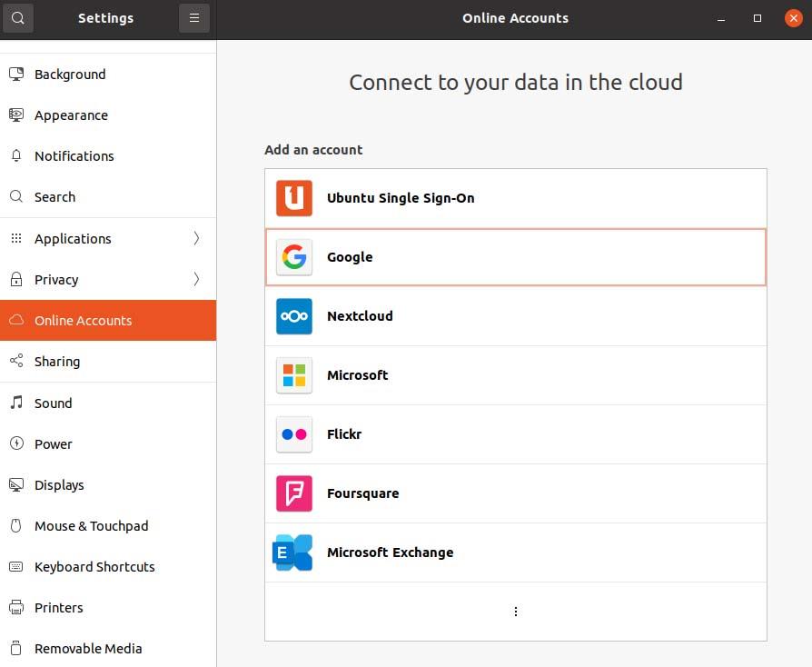Click the Microsoft logo icon
This screenshot has height=667, width=812.
pyautogui.click(x=294, y=375)
